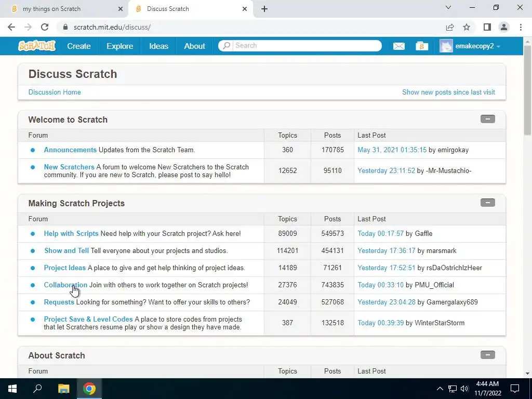Open the Project Ideas forum
532x399 pixels.
[x=65, y=268]
